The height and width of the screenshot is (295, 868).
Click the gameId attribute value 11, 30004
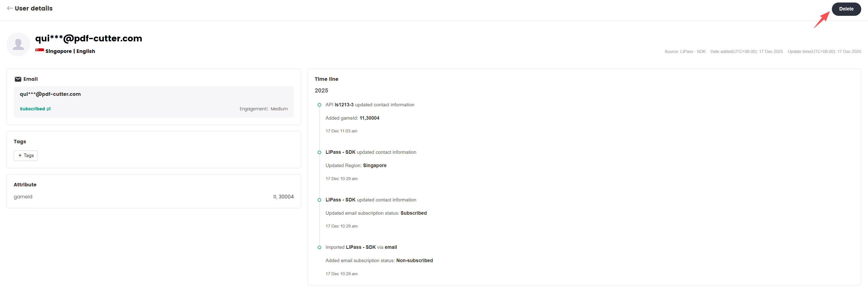click(283, 197)
